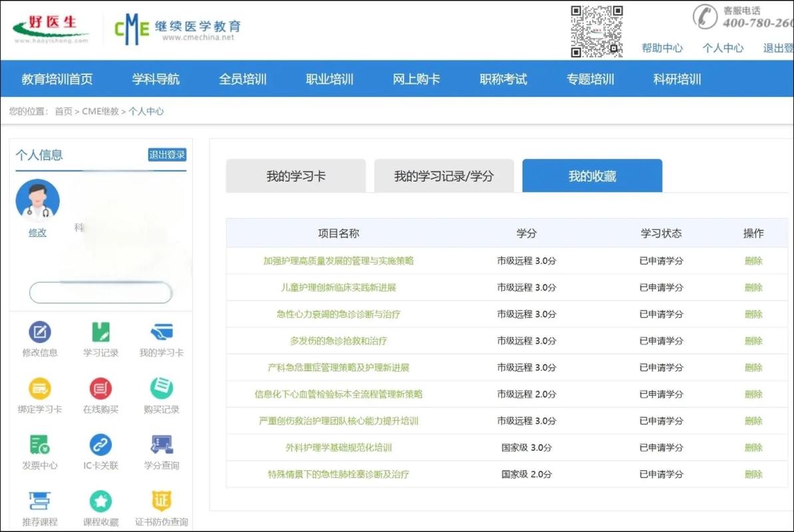The image size is (794, 532).
Task: Open 全员培训 menu item
Action: click(x=242, y=79)
